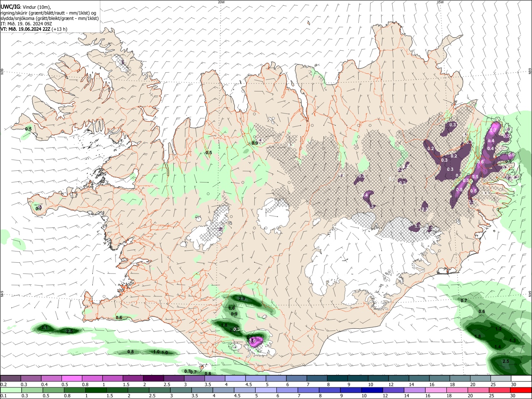Click the 1.4 precipitation value offshore southeast

(x=498, y=347)
